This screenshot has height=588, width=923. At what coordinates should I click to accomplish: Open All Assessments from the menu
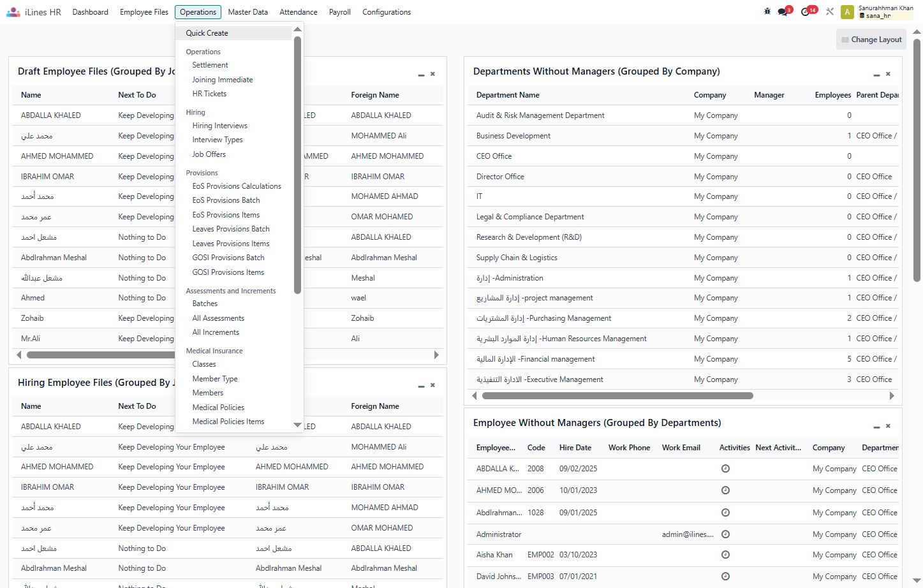coord(218,318)
